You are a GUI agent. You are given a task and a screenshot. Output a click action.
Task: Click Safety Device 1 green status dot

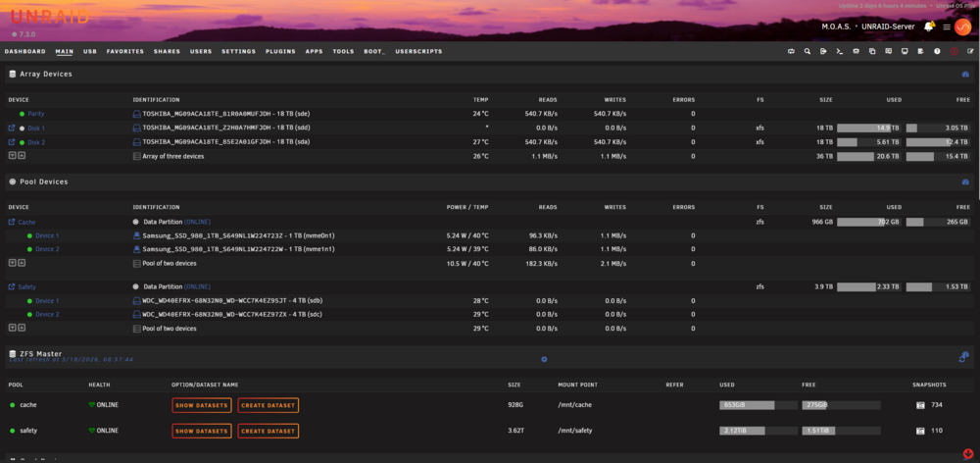click(x=28, y=301)
